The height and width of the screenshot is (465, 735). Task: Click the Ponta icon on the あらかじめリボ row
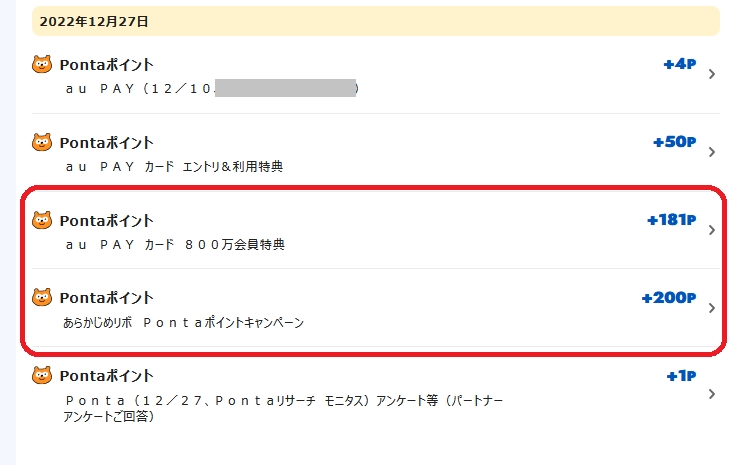click(x=42, y=297)
